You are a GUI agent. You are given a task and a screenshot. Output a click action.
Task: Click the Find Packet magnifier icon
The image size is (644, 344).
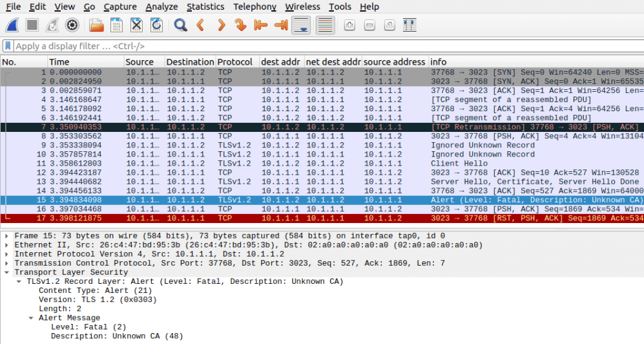pyautogui.click(x=181, y=25)
